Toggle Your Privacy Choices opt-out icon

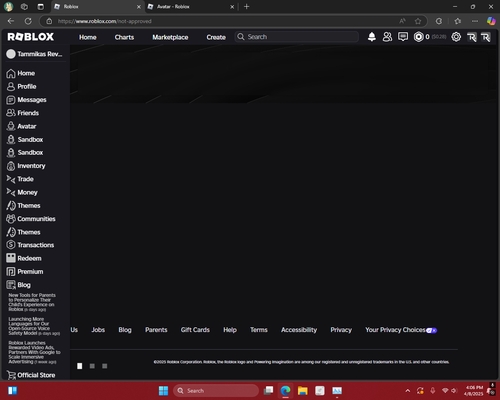click(431, 330)
